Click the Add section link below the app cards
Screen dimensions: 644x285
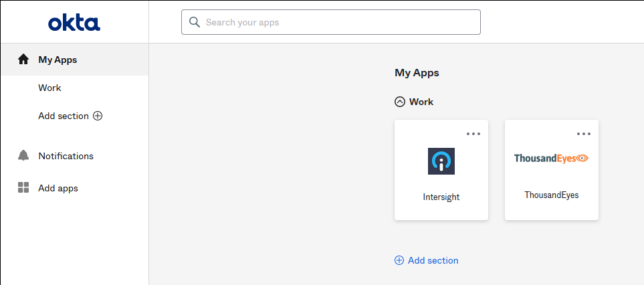tap(433, 260)
